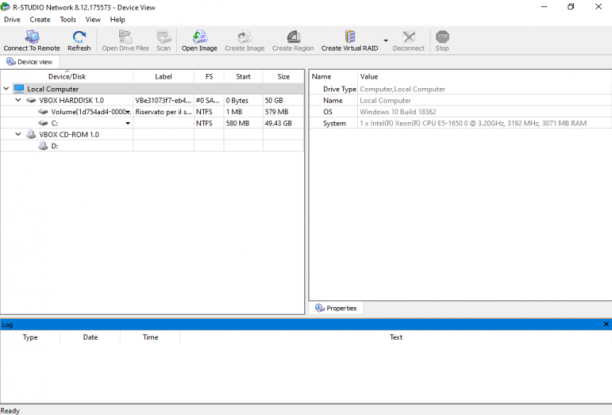Screen dimensions: 612x415
Task: Click the 'OS' property name
Action: (328, 112)
